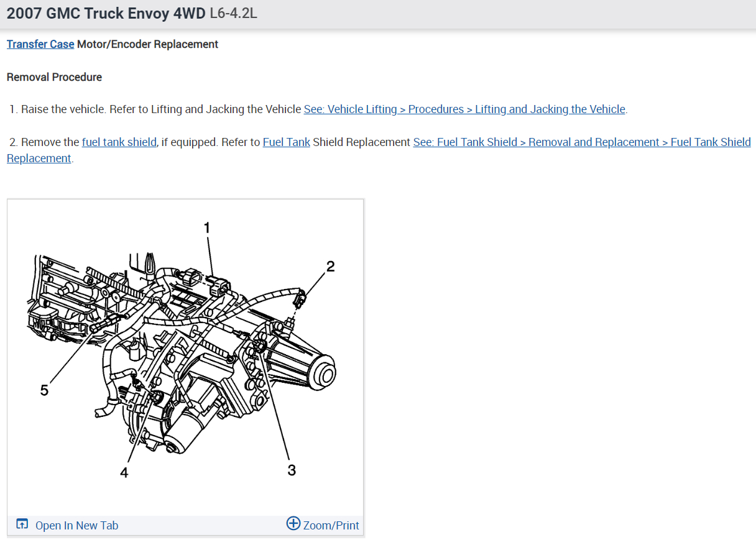
Task: Click the page heading '2007 GMC Truck Envoy 4WD'
Action: (x=106, y=13)
